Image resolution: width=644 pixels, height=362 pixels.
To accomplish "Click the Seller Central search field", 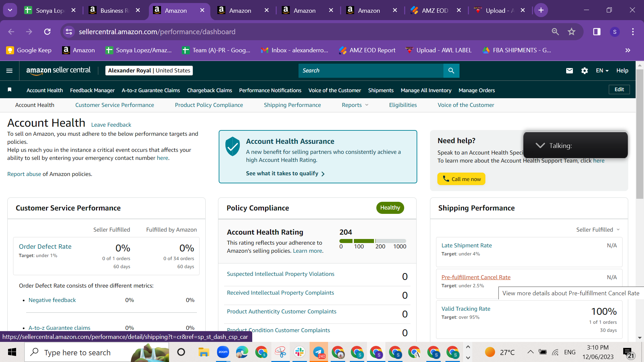I will click(x=371, y=71).
